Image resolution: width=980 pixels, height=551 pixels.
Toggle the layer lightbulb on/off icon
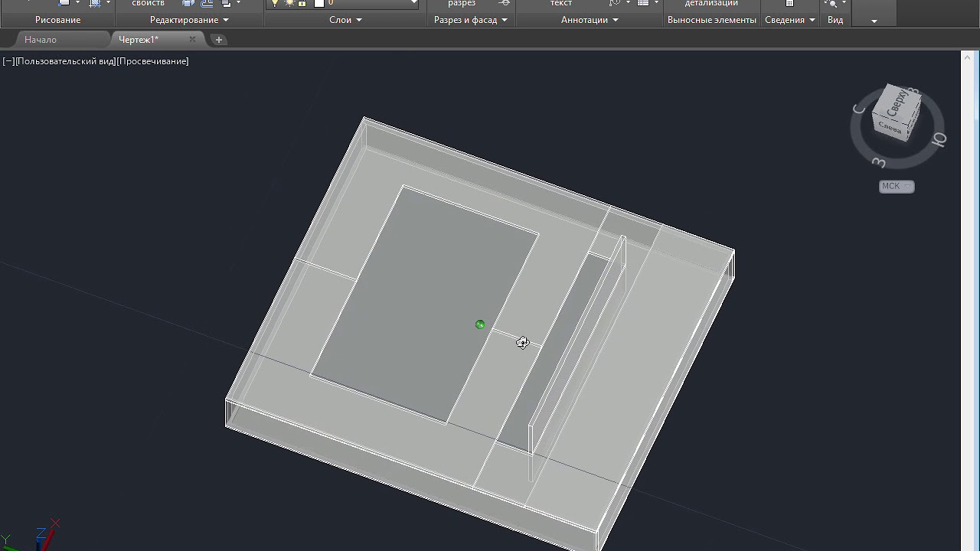pos(275,3)
